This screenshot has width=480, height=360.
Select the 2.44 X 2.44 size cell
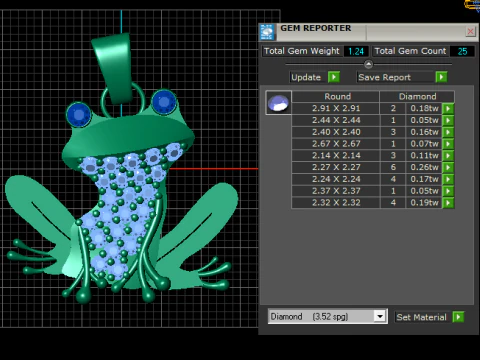click(336, 120)
